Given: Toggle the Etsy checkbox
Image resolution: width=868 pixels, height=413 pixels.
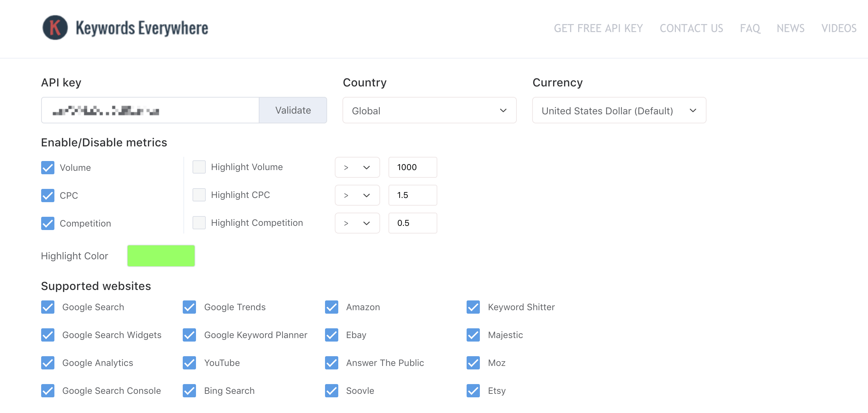Looking at the screenshot, I should pos(473,391).
